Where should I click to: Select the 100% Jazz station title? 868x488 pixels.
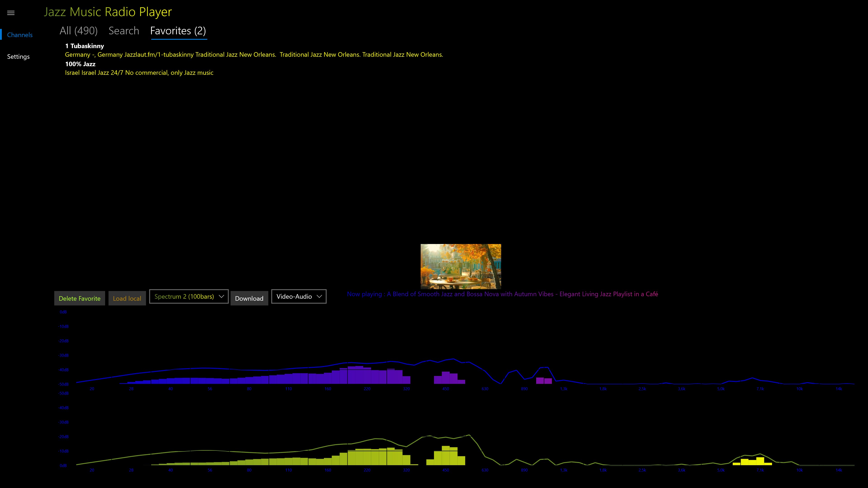80,64
